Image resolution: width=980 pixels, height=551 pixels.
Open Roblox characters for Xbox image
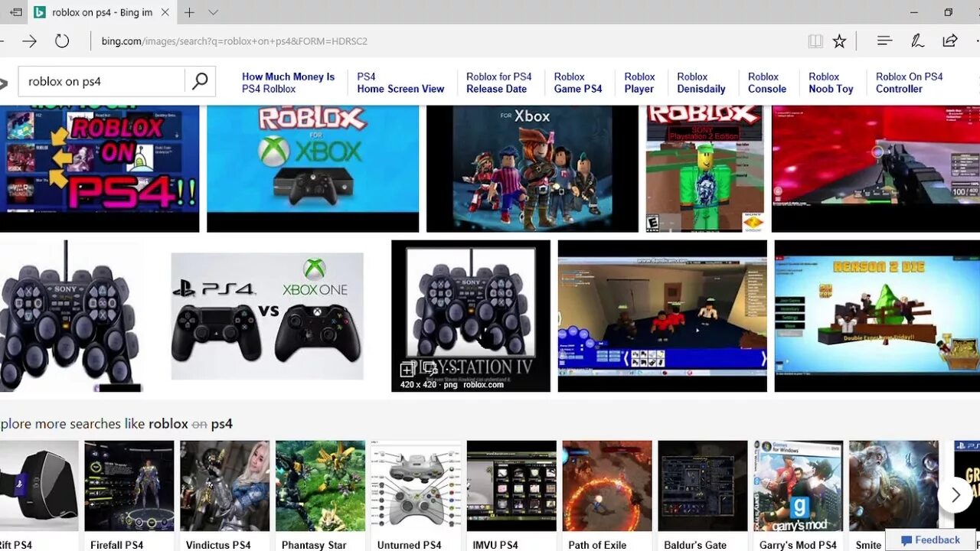(532, 168)
